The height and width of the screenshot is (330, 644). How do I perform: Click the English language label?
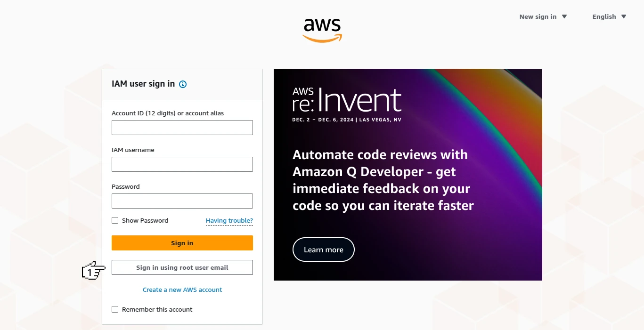604,16
